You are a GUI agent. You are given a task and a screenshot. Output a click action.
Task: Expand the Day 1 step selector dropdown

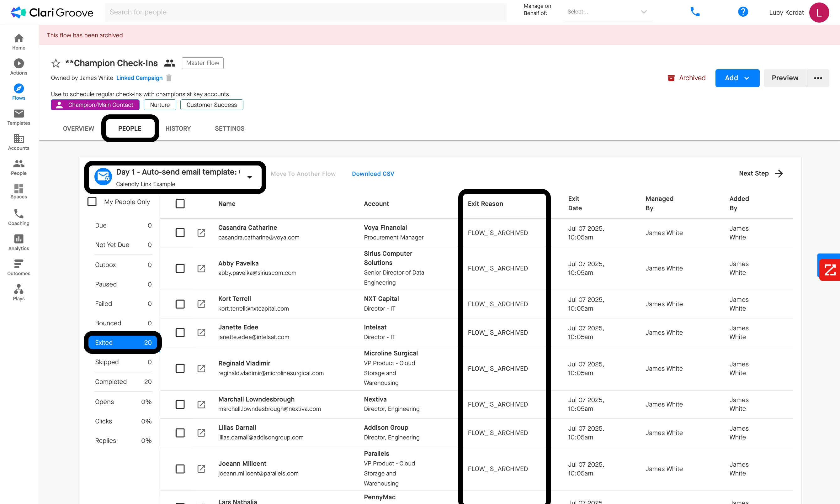click(249, 177)
